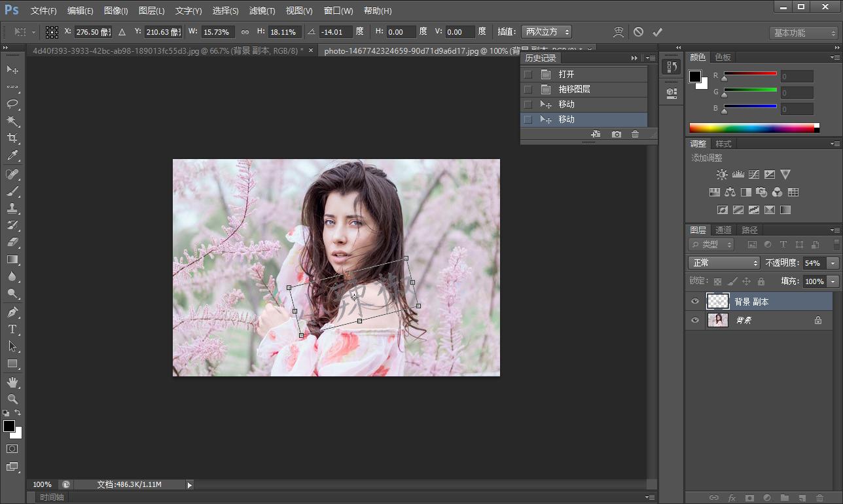Commit the transform with the checkmark

point(657,32)
